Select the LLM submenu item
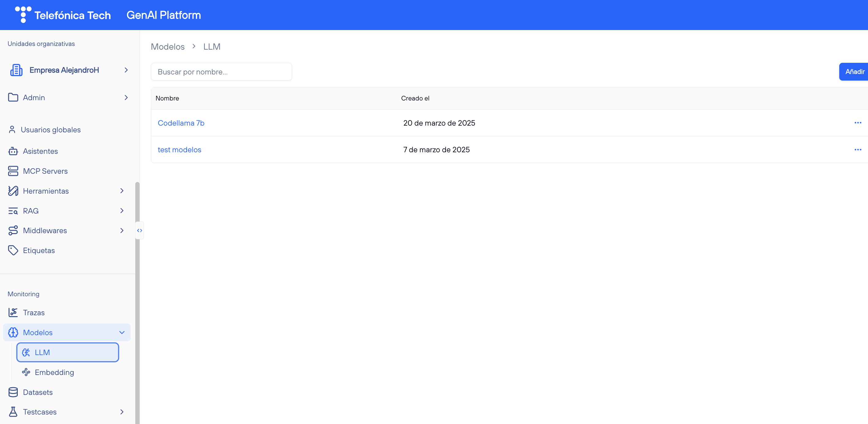 [x=67, y=352]
